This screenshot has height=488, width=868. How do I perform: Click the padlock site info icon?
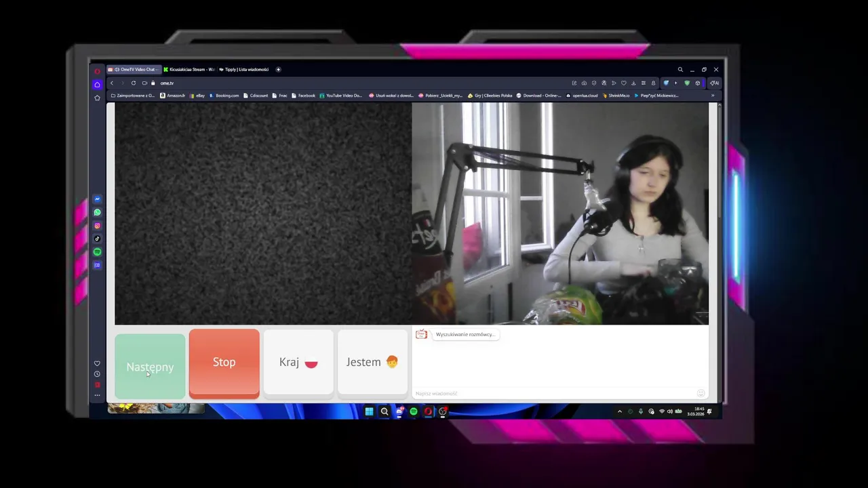153,83
